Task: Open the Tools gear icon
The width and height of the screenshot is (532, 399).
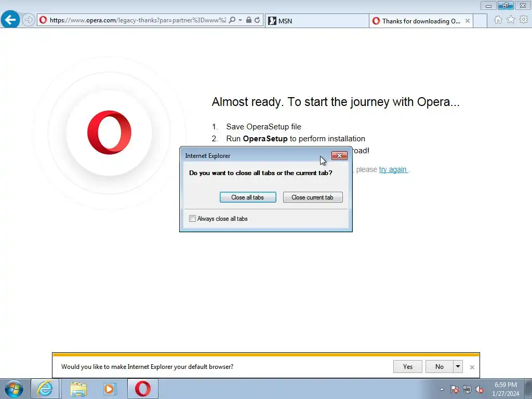Action: click(524, 20)
